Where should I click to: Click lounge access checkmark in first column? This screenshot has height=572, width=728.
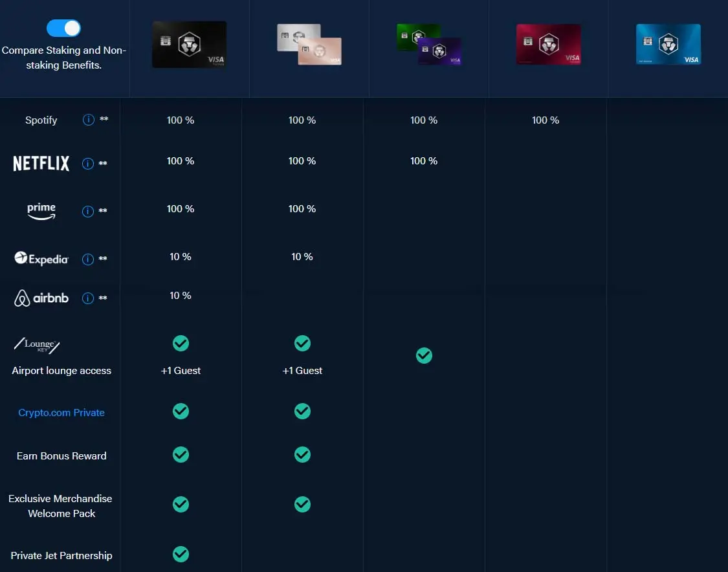click(181, 343)
